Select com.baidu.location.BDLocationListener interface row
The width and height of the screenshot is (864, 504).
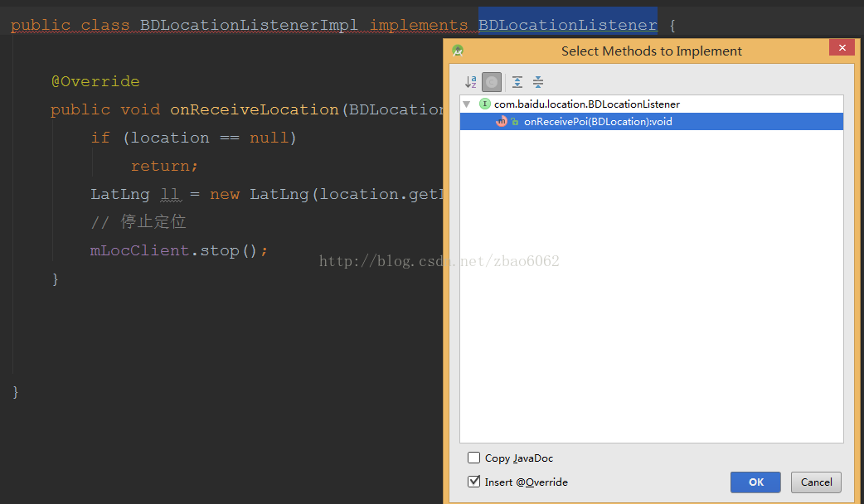(x=651, y=104)
